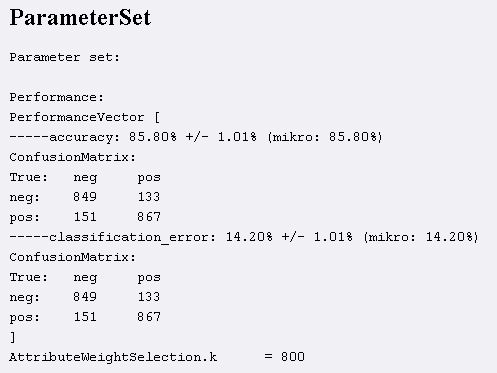The image size is (497, 373).
Task: Click the classification_error 14.20% line
Action: [244, 237]
